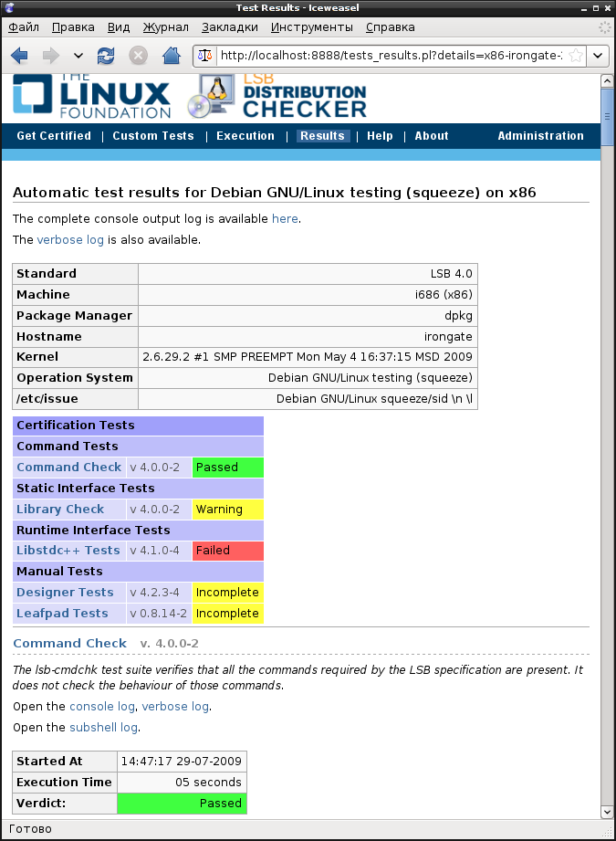Open the Command Check link in tests table
Image resolution: width=616 pixels, height=841 pixels.
[69, 468]
